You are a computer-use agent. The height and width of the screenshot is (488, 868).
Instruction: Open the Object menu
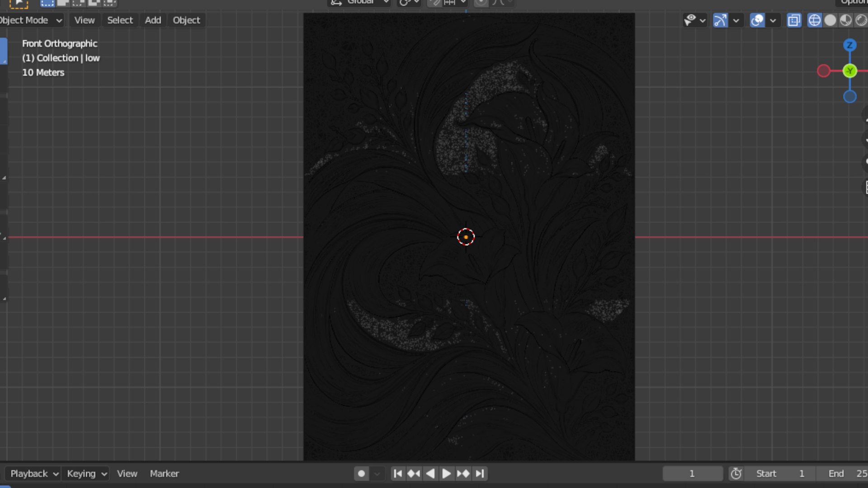(x=186, y=20)
